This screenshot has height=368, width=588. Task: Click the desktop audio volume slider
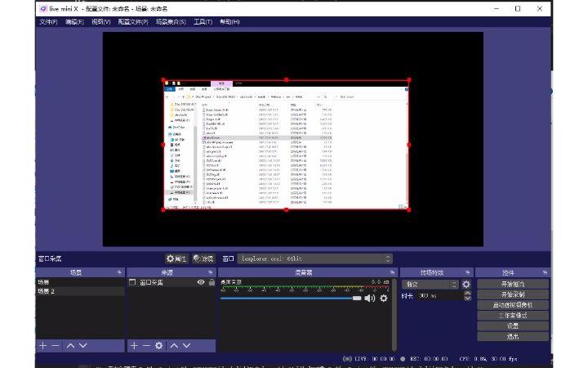pos(290,298)
